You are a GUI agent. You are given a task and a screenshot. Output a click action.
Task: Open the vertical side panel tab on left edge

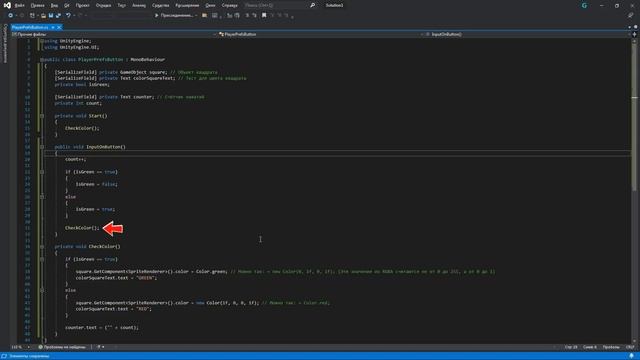5,44
